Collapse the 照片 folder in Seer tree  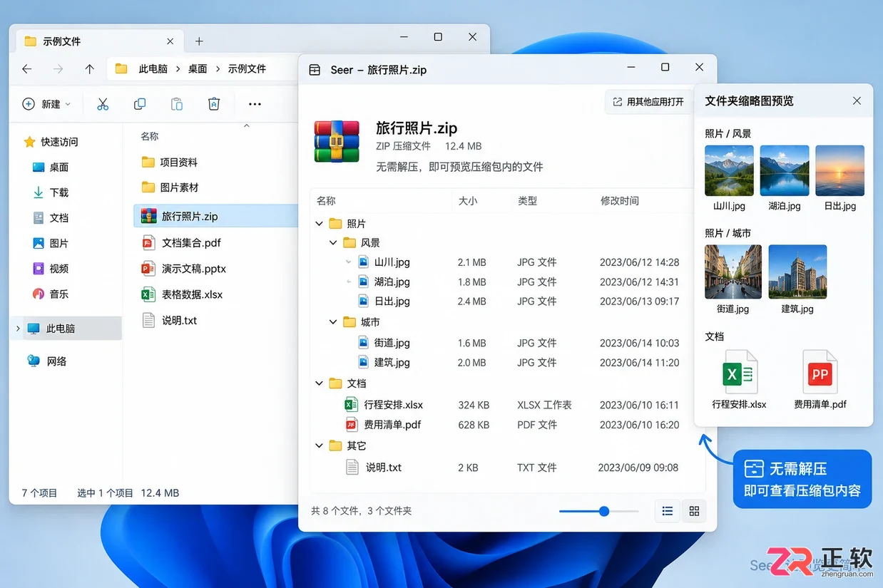(x=319, y=224)
